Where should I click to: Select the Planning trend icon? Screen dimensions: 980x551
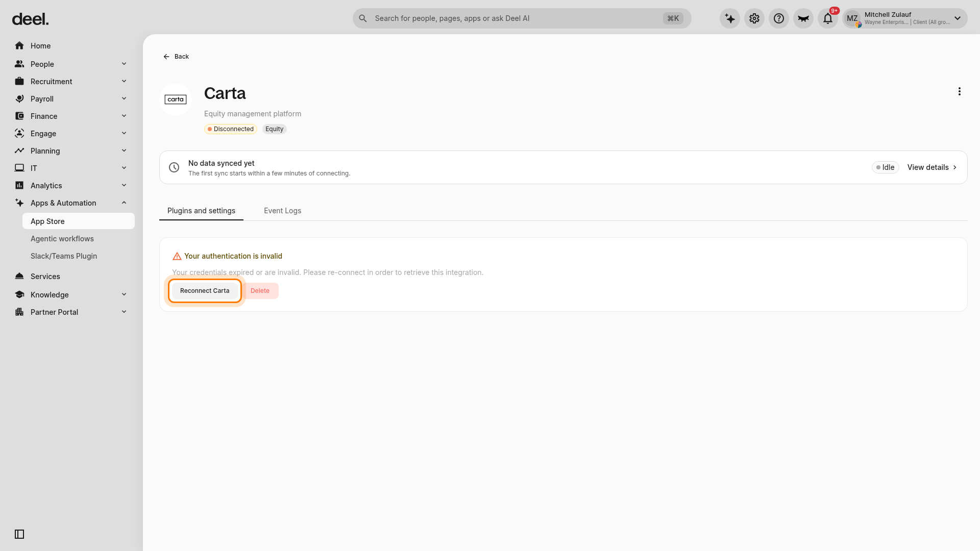click(x=19, y=151)
